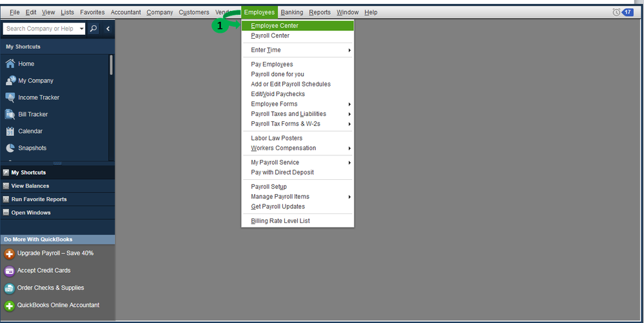Click Accept Credit Cards link text
The image size is (644, 323).
[x=44, y=270]
